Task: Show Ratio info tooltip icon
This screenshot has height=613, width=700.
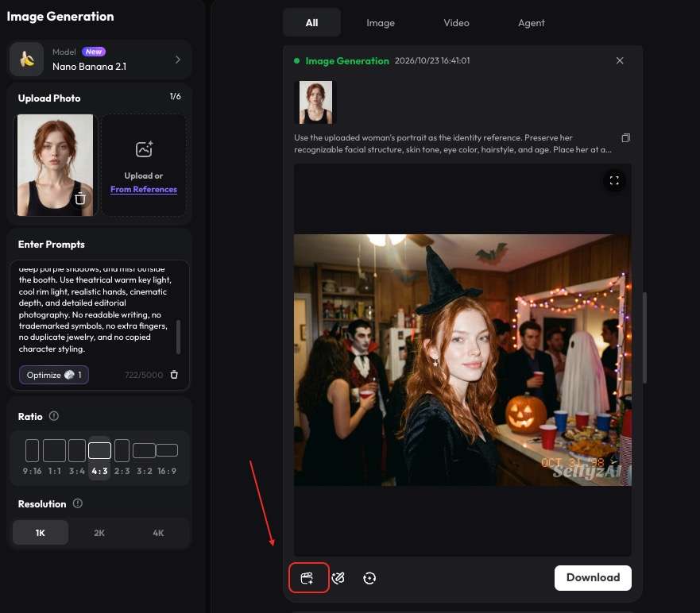Action: click(53, 416)
